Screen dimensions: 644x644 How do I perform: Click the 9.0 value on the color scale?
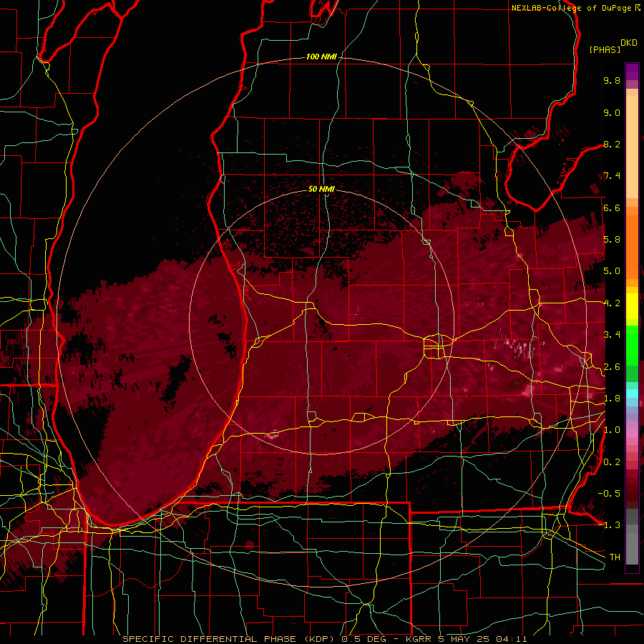pyautogui.click(x=612, y=112)
